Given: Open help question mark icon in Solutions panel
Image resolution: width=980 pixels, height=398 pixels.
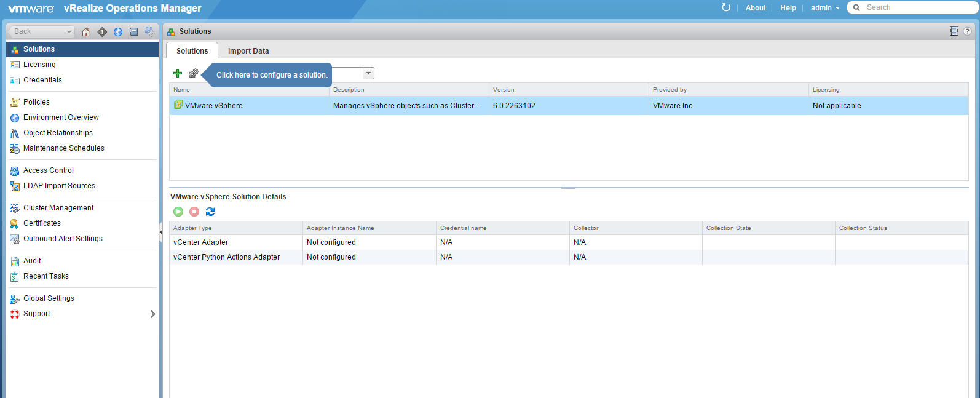Looking at the screenshot, I should 968,31.
